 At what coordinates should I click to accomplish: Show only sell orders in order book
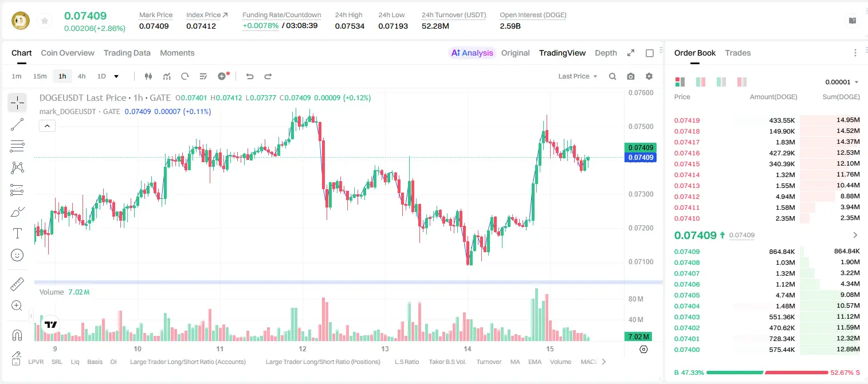(742, 82)
